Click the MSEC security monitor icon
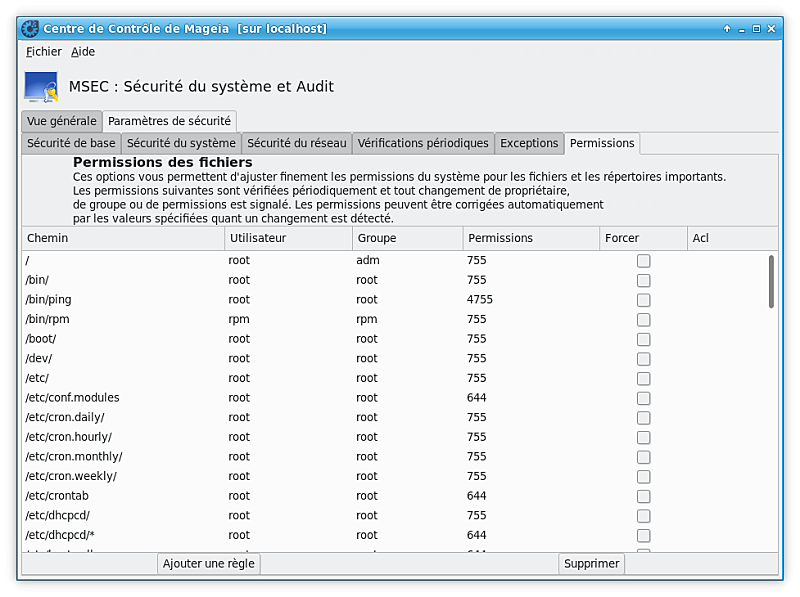 [x=41, y=87]
